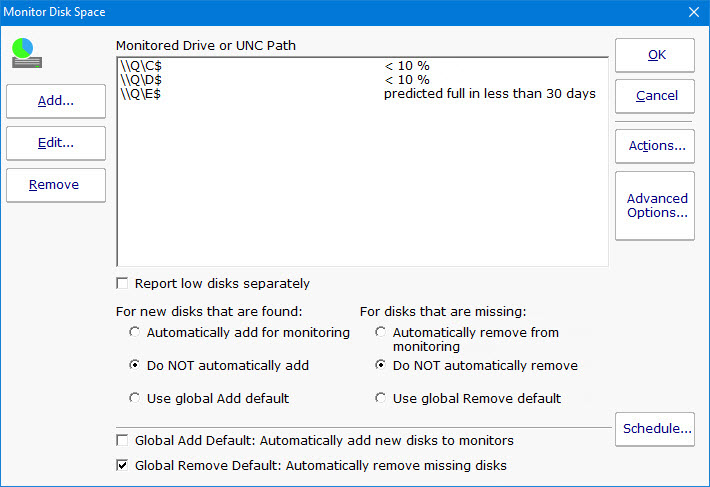Open the Edit... dialog for selected drive
The width and height of the screenshot is (710, 487).
click(x=56, y=143)
